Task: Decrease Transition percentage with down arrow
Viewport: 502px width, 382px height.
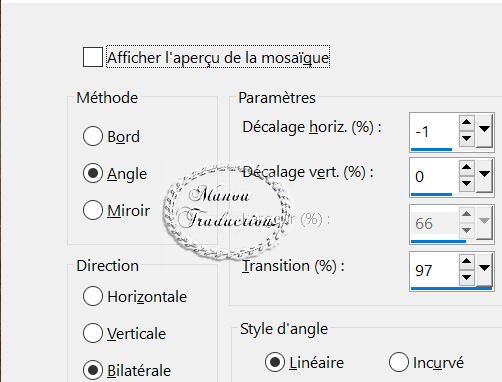Action: pyautogui.click(x=466, y=278)
